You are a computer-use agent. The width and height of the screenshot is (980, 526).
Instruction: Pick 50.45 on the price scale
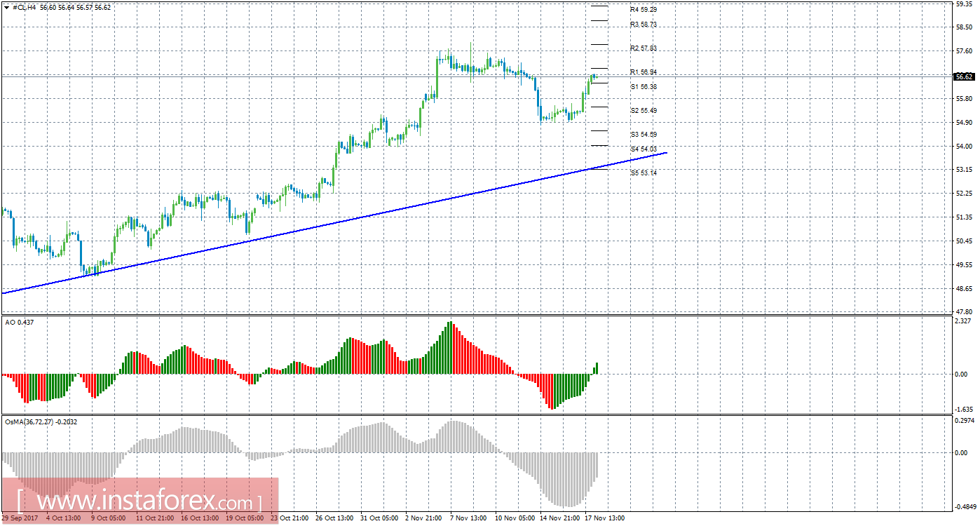point(965,241)
